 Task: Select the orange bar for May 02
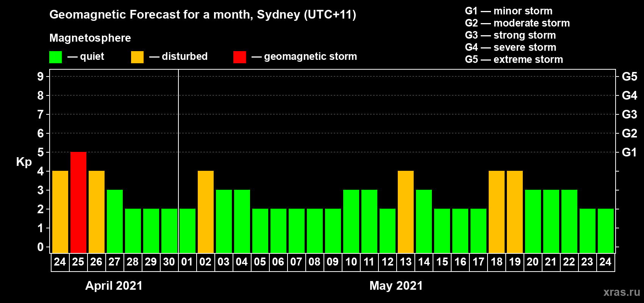[206, 212]
